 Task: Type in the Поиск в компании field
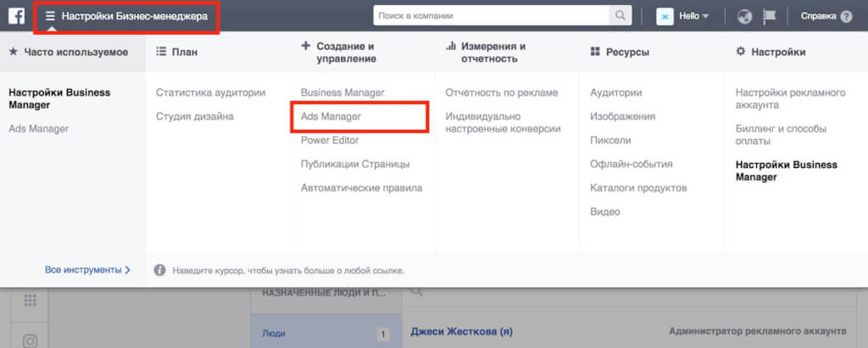click(492, 15)
